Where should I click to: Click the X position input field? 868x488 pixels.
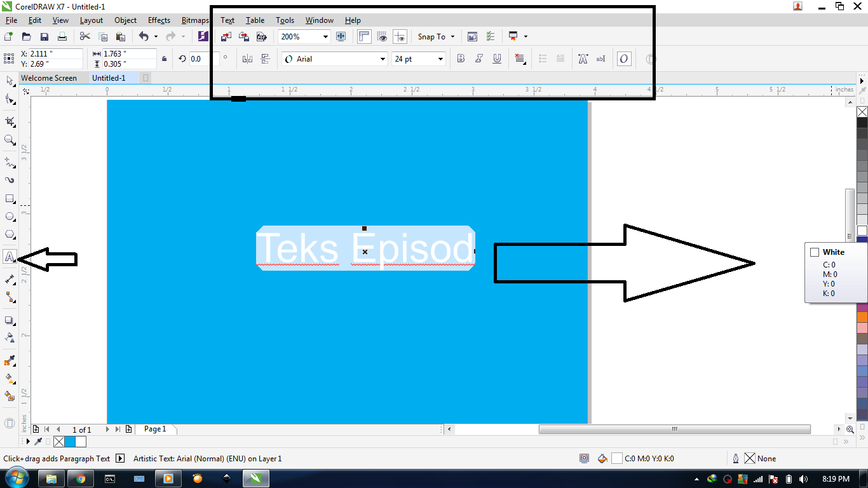tap(55, 54)
